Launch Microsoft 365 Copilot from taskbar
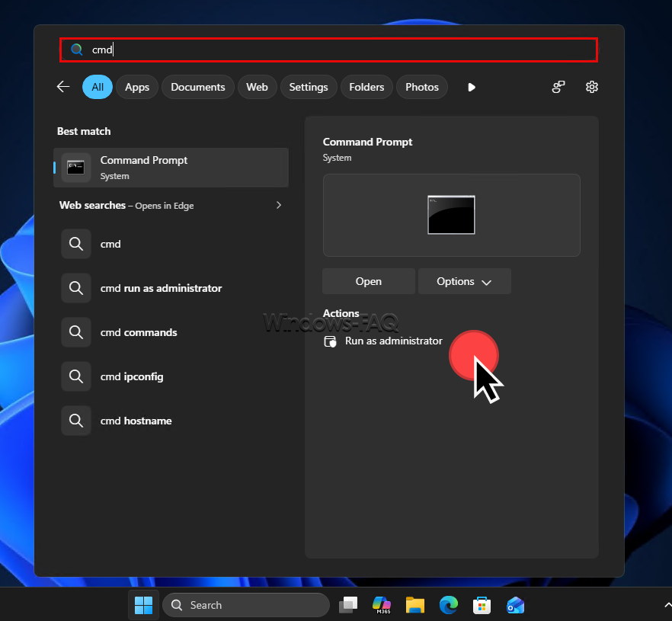672x621 pixels. 382,605
